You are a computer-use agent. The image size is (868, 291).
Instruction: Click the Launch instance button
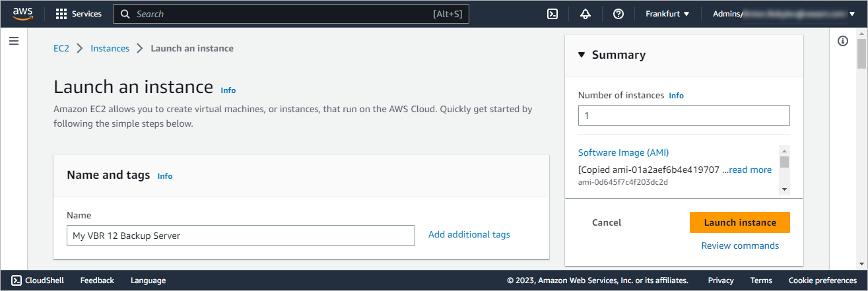pos(740,222)
